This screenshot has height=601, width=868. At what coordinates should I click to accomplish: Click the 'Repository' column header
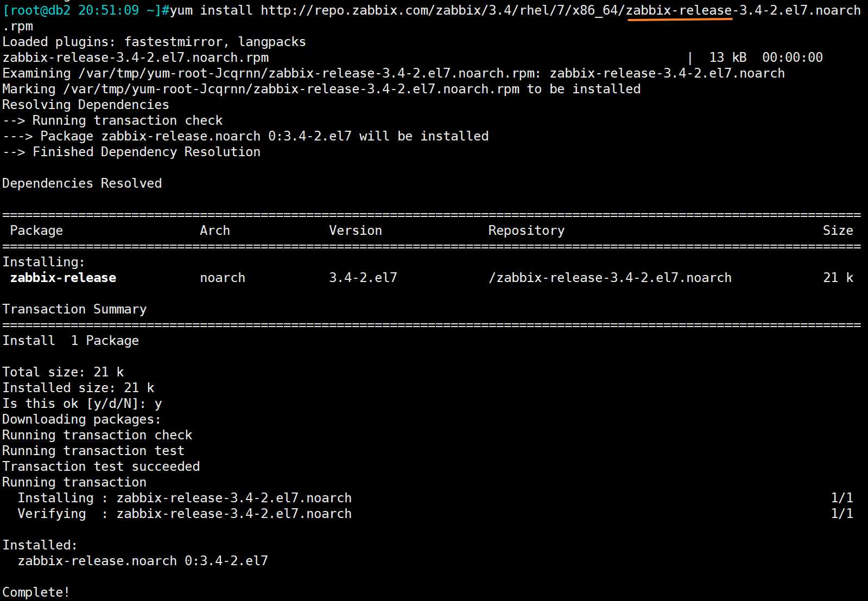pos(527,231)
